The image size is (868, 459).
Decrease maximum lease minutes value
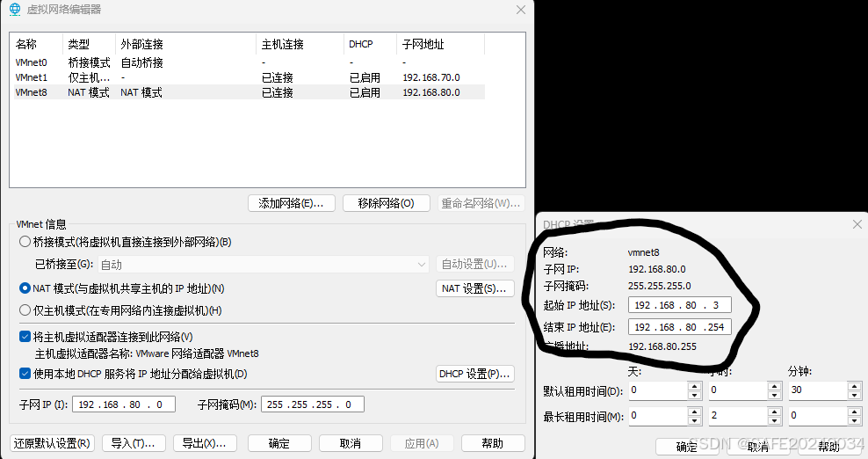tap(855, 420)
